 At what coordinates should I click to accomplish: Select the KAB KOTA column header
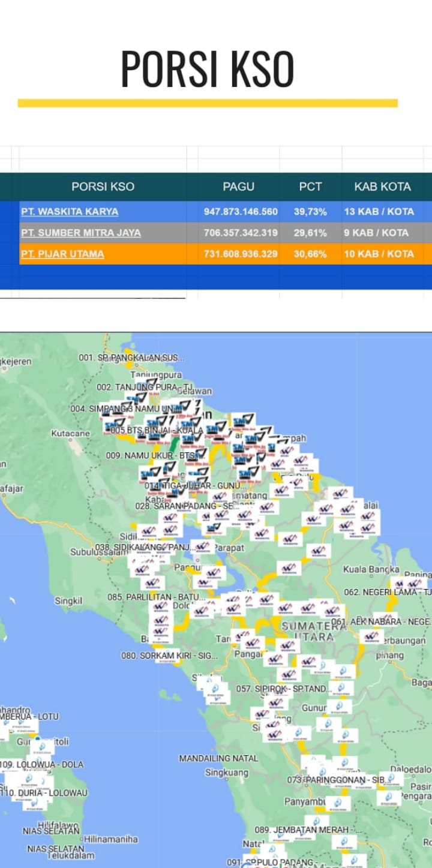tap(383, 187)
